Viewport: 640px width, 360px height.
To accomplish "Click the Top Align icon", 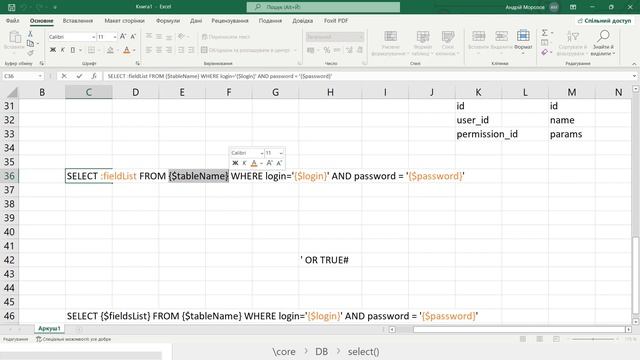I will point(149,37).
